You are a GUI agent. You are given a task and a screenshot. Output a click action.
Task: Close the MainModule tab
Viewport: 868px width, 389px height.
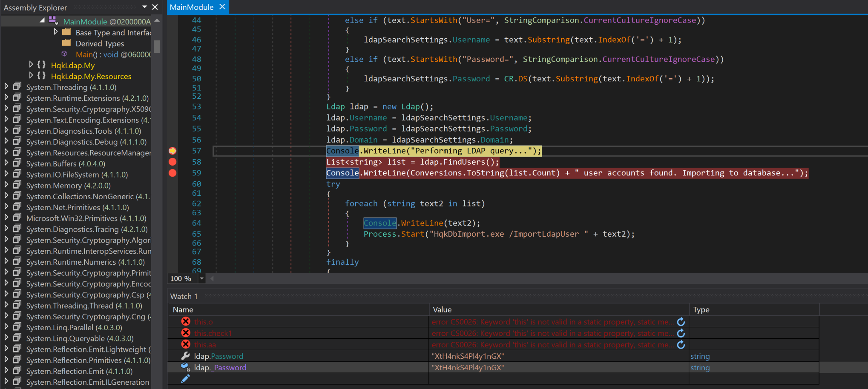(x=222, y=7)
